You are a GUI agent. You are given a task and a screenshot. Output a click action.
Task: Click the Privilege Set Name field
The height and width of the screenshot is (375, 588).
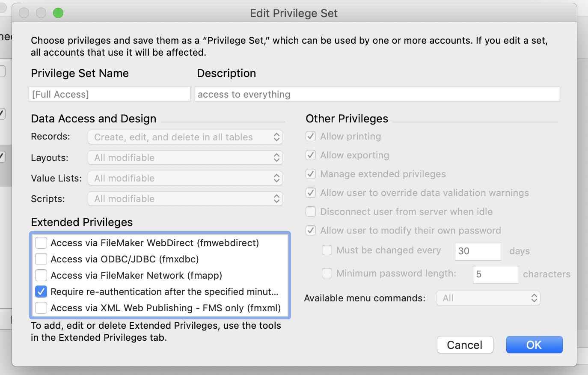click(x=110, y=94)
